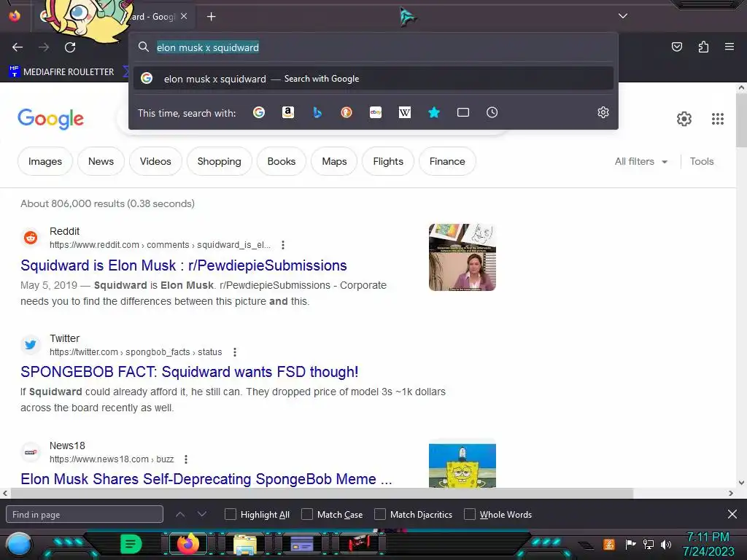This screenshot has height=560, width=747.
Task: Open File Explorer from taskbar
Action: coord(245,545)
